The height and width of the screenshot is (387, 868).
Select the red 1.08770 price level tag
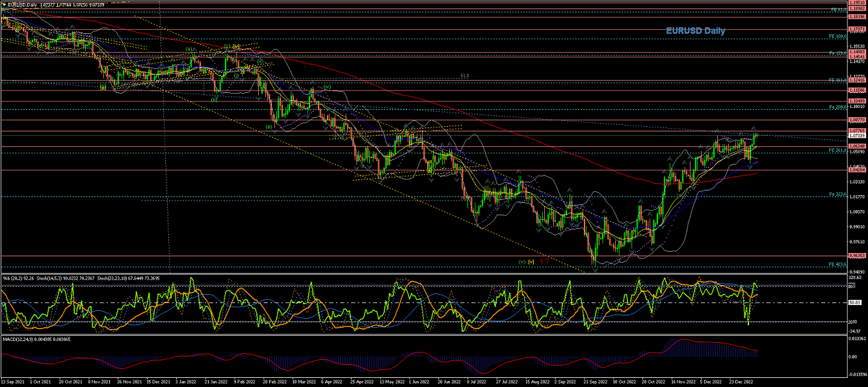(856, 120)
